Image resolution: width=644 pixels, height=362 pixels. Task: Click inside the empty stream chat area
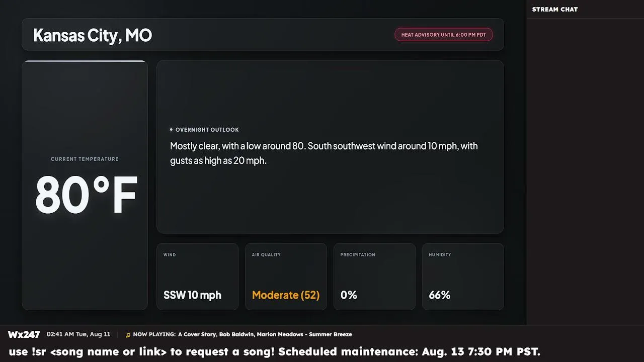point(585,171)
